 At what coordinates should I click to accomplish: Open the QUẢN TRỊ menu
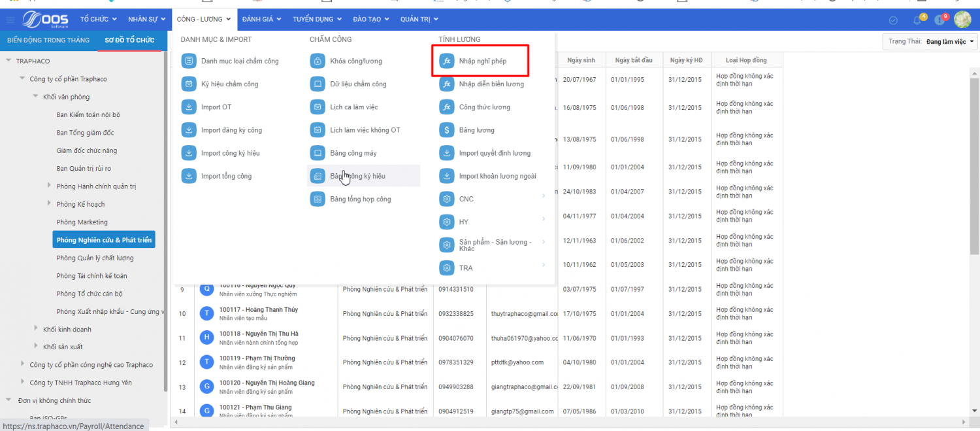click(x=419, y=19)
